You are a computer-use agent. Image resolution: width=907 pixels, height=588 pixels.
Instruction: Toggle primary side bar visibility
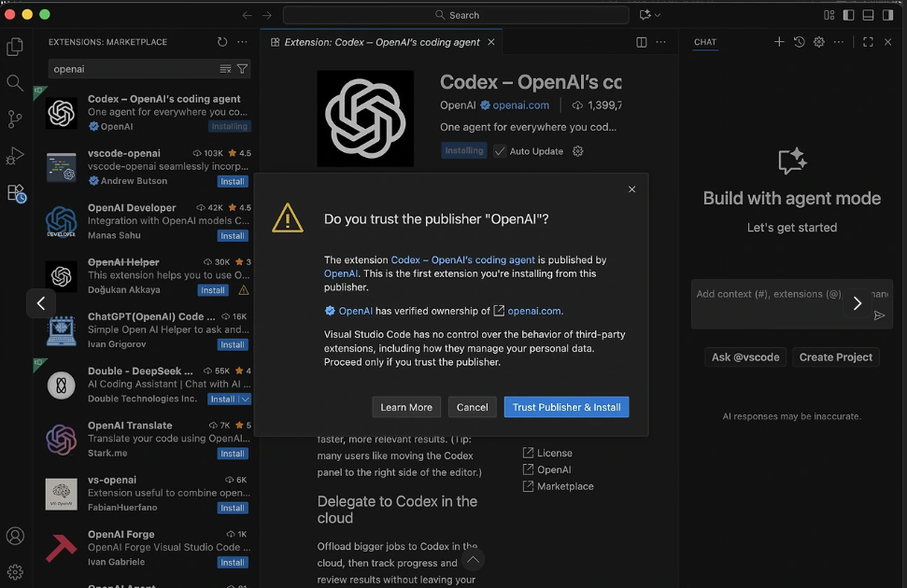point(848,15)
